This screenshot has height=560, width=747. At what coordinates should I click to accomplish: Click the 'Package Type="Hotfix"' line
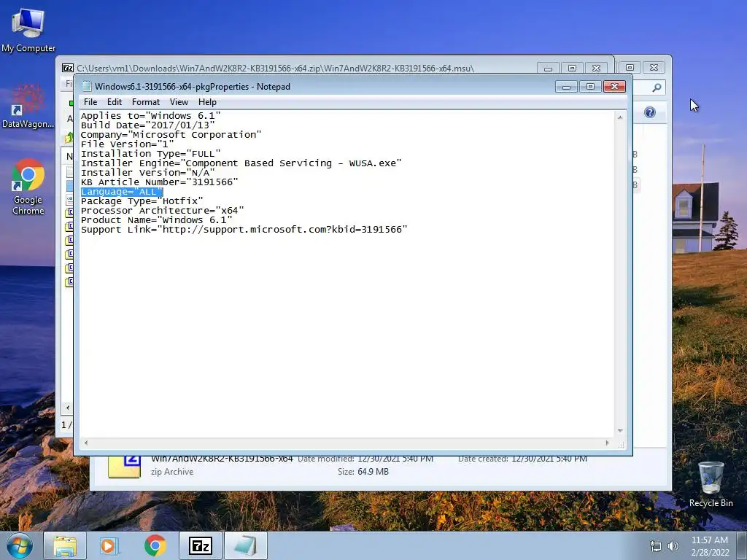(x=142, y=201)
